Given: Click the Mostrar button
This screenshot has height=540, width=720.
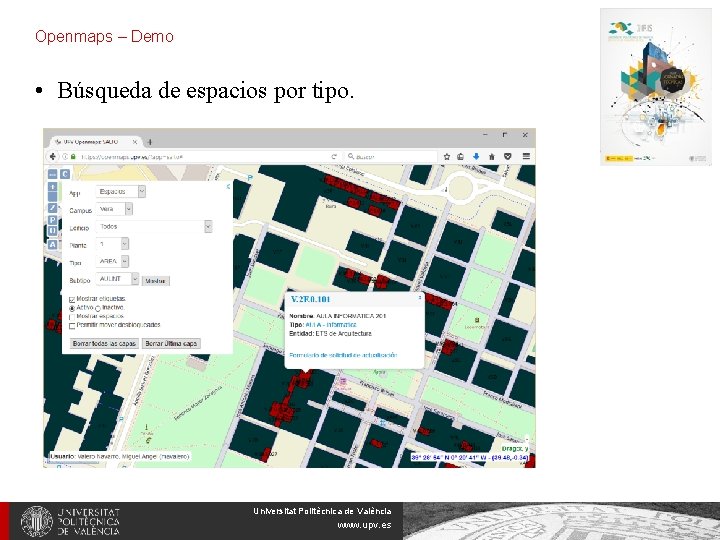Looking at the screenshot, I should tap(155, 281).
